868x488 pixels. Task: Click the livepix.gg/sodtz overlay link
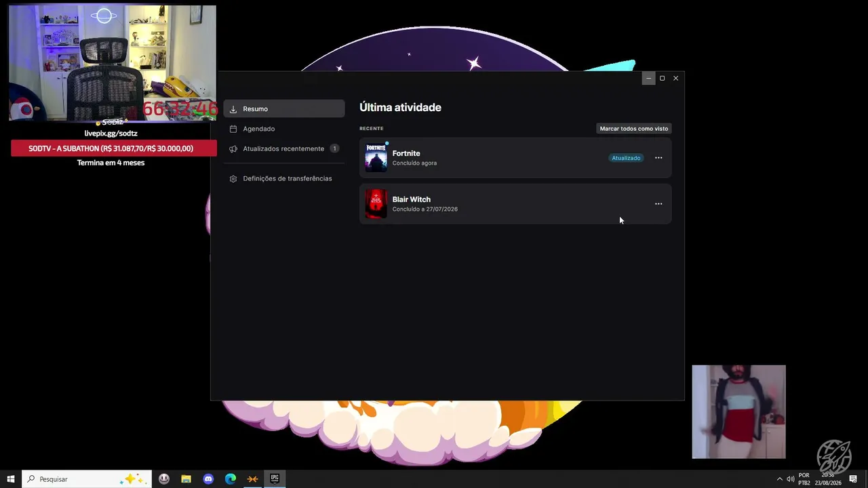[x=111, y=134]
